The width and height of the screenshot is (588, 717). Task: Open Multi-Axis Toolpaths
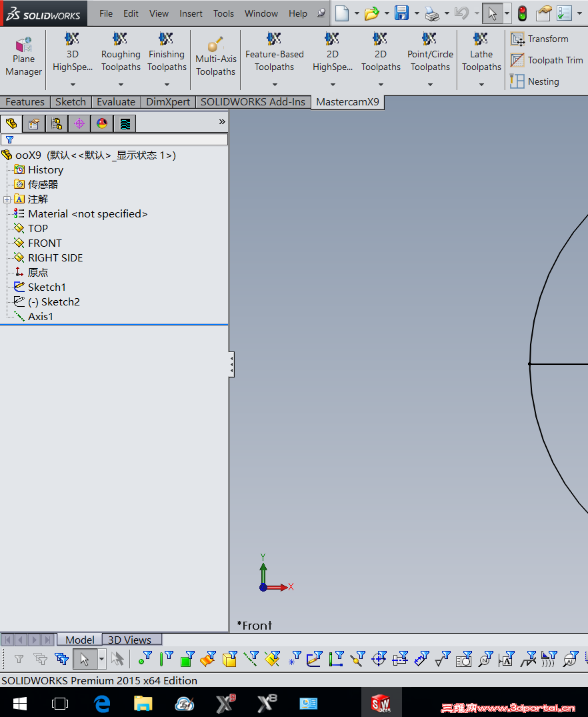215,57
